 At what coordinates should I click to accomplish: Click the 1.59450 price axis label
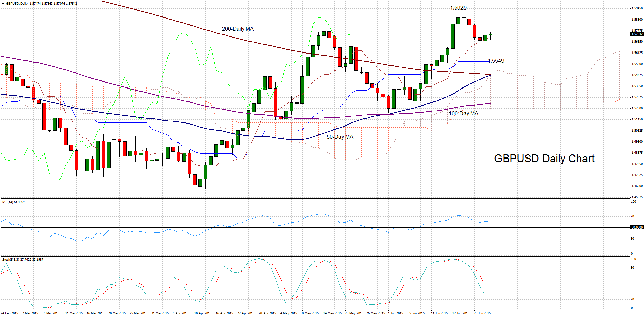(x=637, y=8)
